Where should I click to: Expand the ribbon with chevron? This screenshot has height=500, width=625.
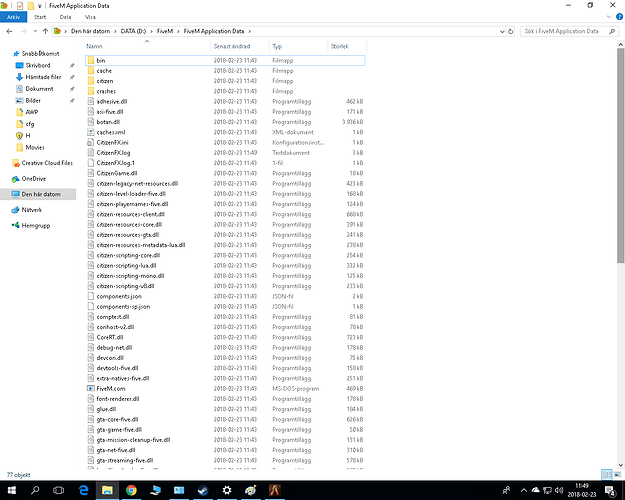coord(609,17)
